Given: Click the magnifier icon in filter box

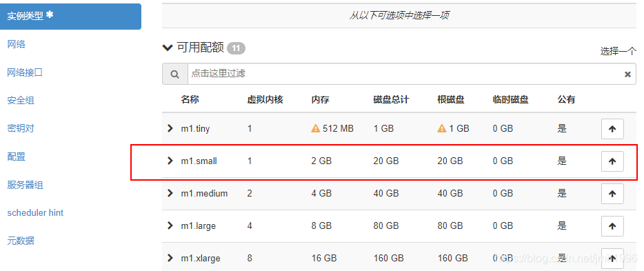Looking at the screenshot, I should tap(175, 74).
